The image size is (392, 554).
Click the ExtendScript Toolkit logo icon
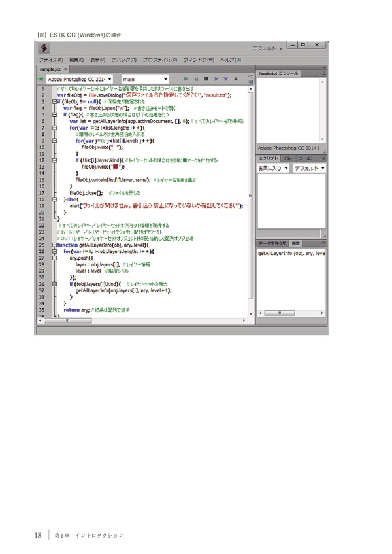[44, 48]
